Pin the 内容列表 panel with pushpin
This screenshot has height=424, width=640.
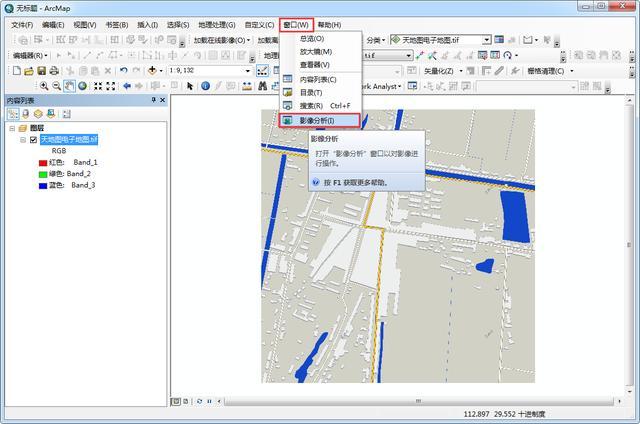click(x=154, y=100)
